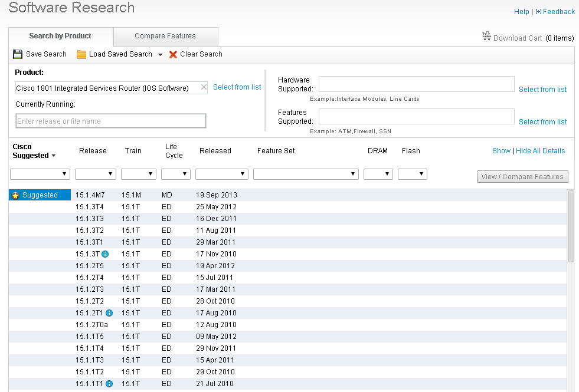Select release 15.1.1T5
The width and height of the screenshot is (579, 392).
coord(287,337)
